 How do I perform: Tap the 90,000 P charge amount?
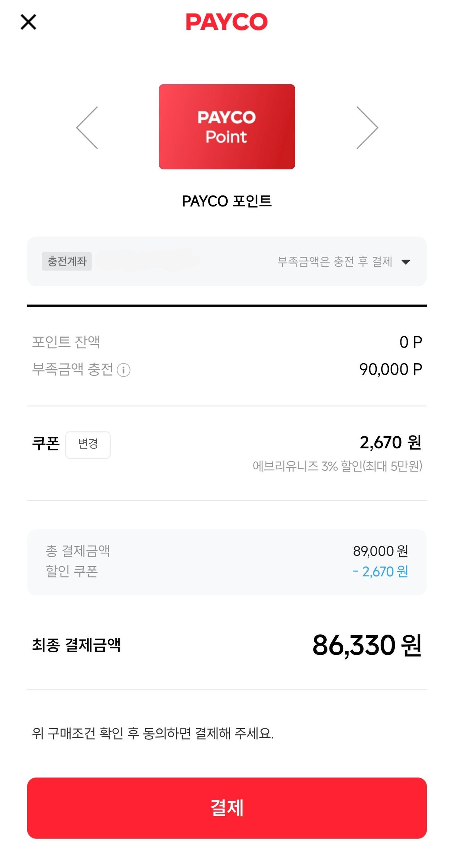click(x=391, y=369)
